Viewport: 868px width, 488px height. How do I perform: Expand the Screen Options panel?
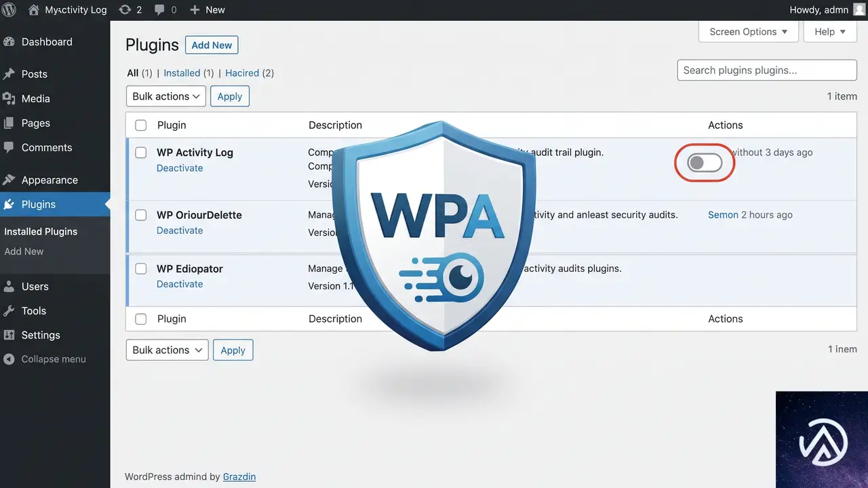(748, 32)
